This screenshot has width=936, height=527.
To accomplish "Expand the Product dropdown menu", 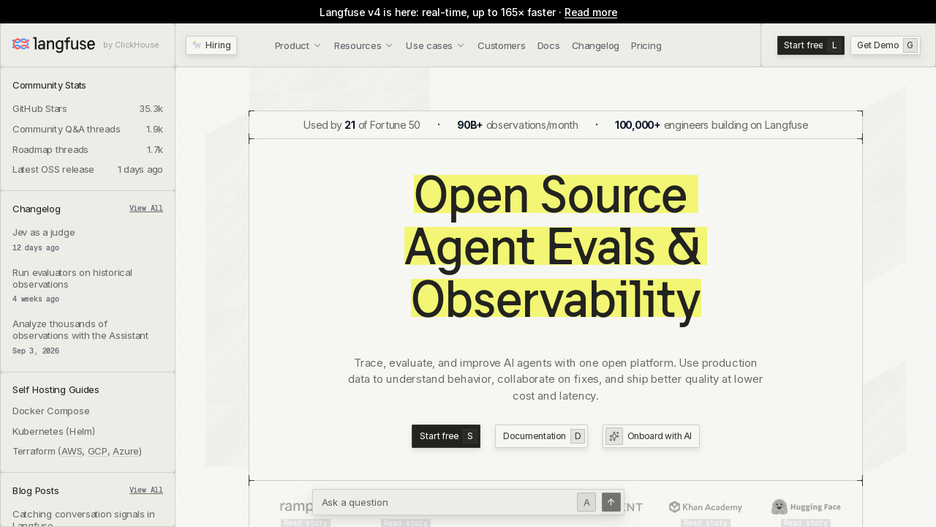I will pyautogui.click(x=297, y=46).
